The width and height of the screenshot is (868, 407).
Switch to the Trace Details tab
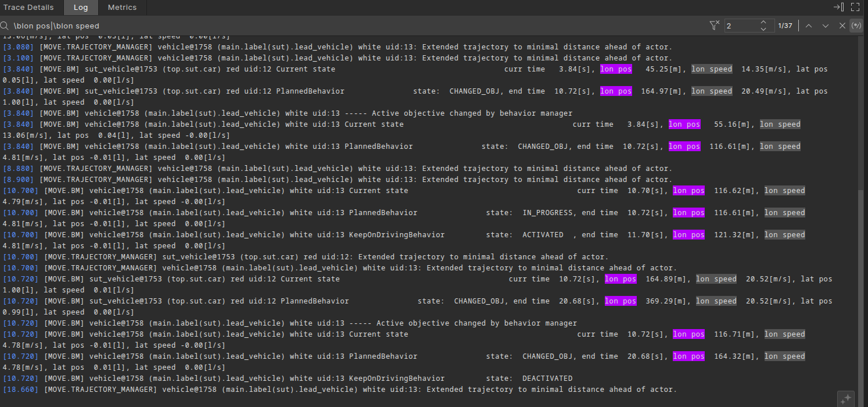coord(28,8)
